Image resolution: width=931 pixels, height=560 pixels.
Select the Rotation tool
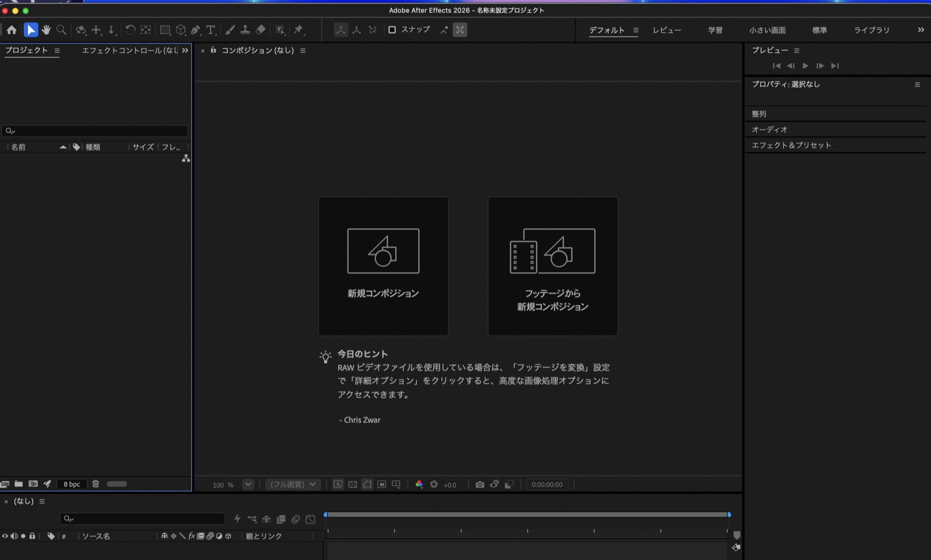(x=130, y=30)
